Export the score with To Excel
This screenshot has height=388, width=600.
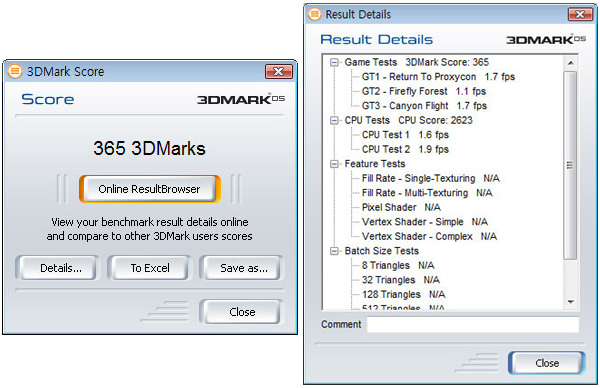pos(150,268)
